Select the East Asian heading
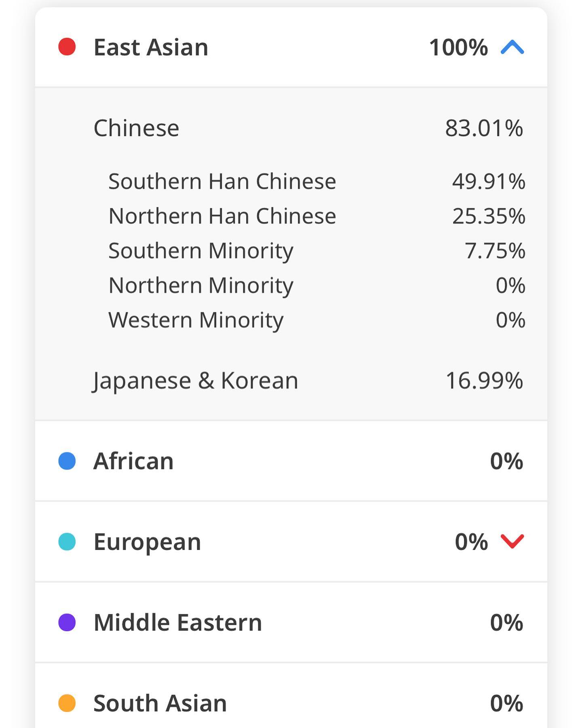 tap(151, 47)
